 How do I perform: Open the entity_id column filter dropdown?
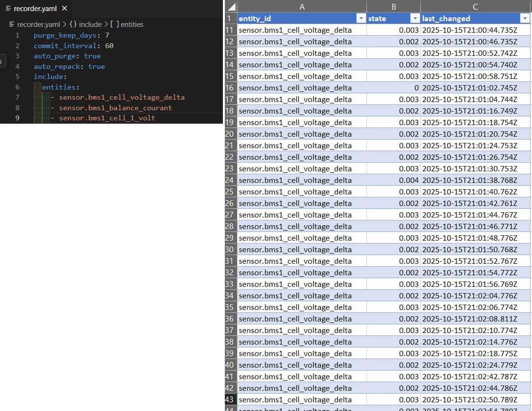tap(361, 18)
